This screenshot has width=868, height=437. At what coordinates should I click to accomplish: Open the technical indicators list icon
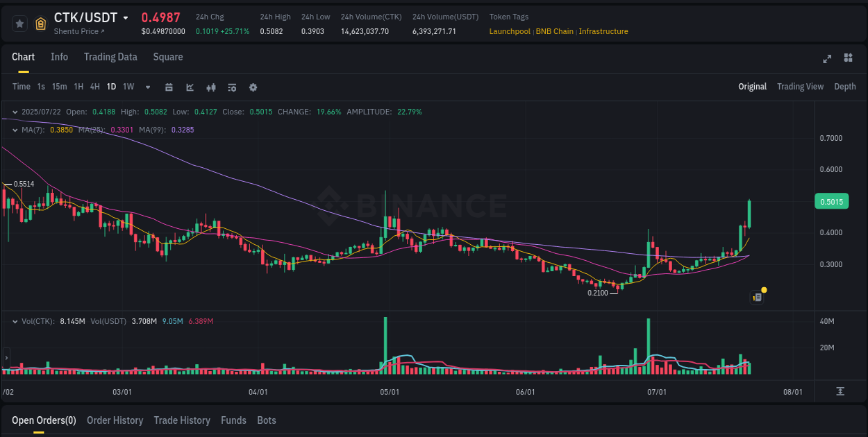[231, 86]
